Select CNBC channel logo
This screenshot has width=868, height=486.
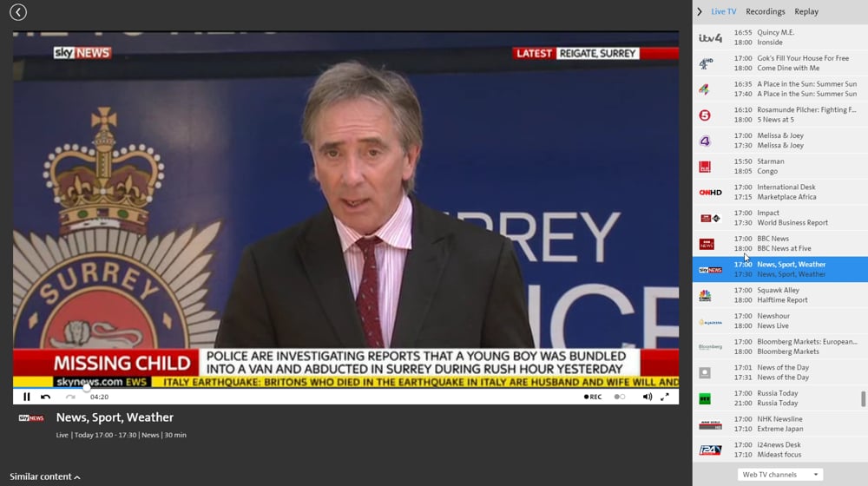click(x=705, y=296)
